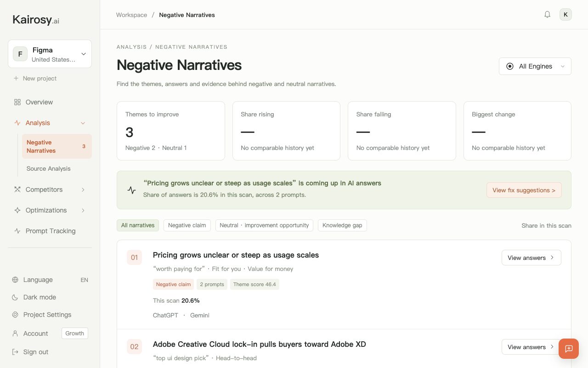Select the Neutral improvement opportunity filter
The height and width of the screenshot is (368, 588).
[x=264, y=225]
